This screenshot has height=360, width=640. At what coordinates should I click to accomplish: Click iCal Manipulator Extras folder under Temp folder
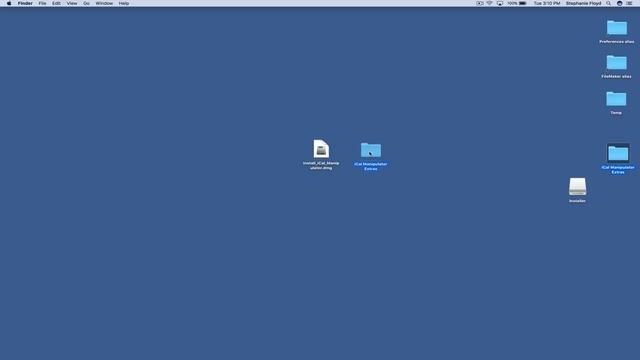click(x=618, y=153)
